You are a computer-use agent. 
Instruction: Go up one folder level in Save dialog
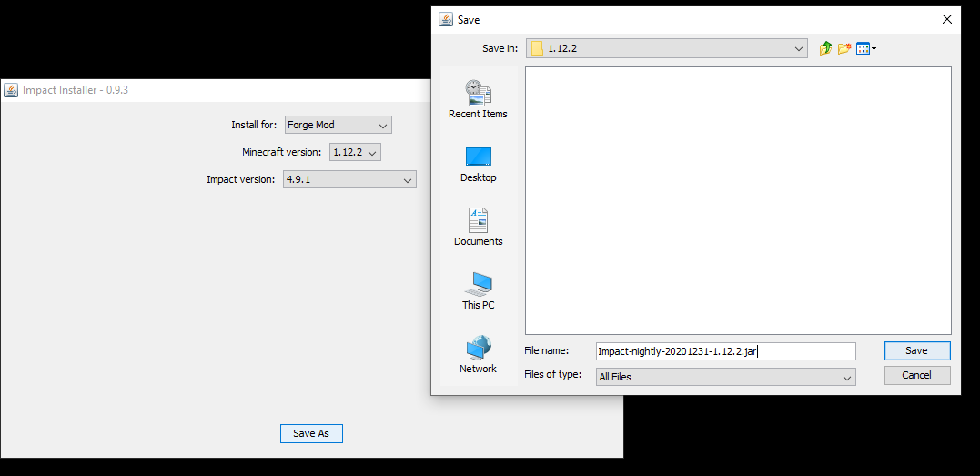point(825,48)
